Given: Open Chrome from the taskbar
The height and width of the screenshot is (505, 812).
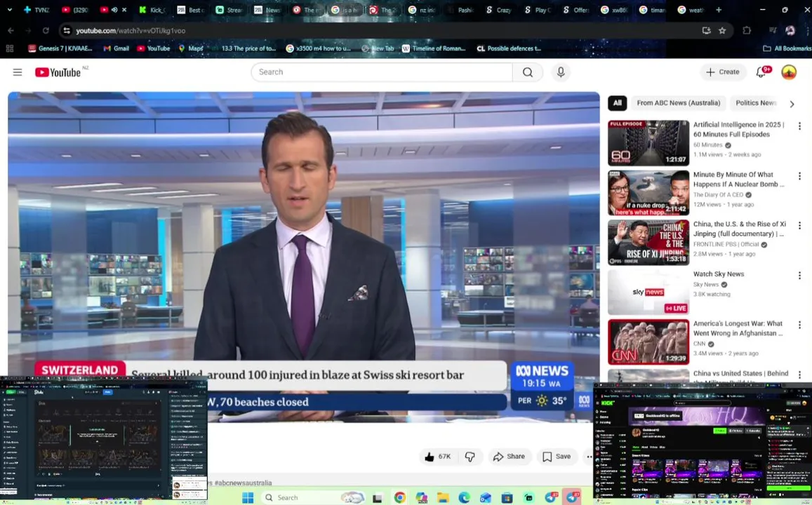Looking at the screenshot, I should pyautogui.click(x=400, y=498).
